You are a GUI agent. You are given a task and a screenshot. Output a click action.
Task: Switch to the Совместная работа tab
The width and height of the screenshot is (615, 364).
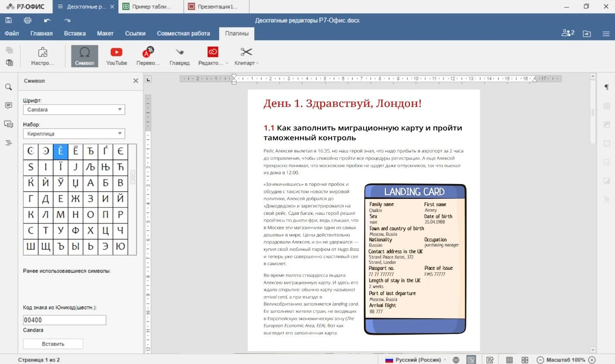click(x=183, y=33)
